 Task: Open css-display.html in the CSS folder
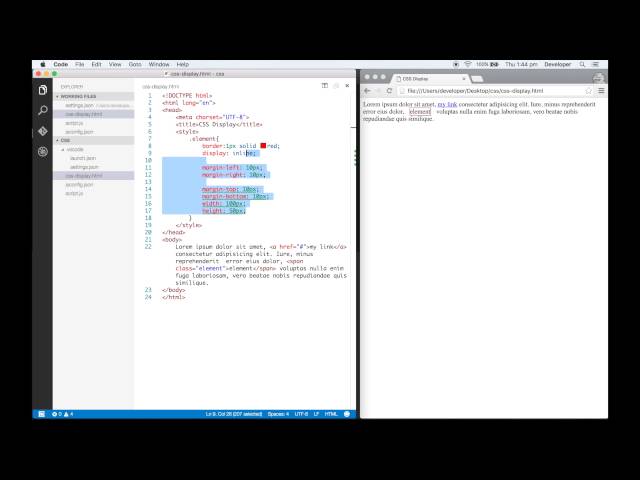pos(93,176)
